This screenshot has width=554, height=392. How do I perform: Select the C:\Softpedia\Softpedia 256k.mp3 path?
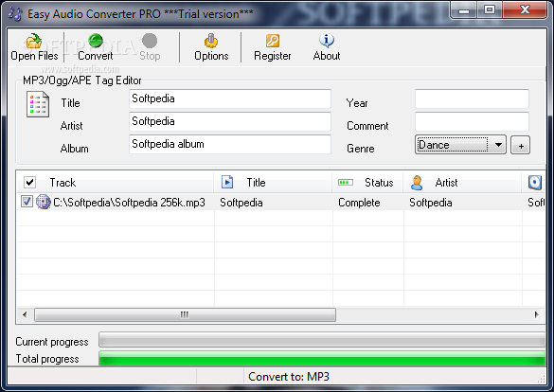(x=129, y=203)
